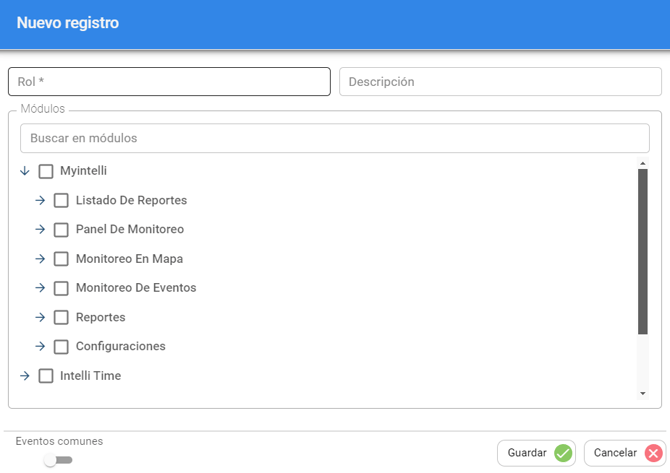The image size is (670, 473).
Task: Expand the Listado De Reportes arrow
Action: [x=40, y=200]
